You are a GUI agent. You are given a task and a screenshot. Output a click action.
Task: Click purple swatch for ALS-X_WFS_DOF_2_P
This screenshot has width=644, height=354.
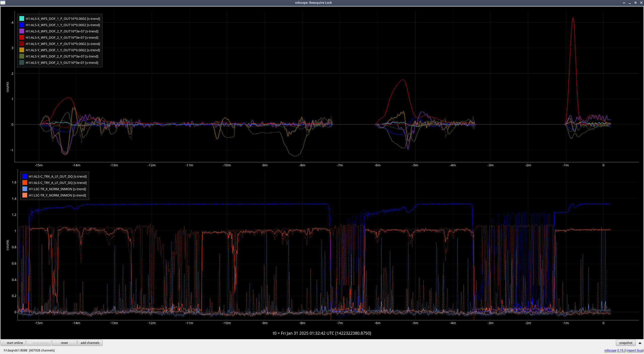point(22,31)
